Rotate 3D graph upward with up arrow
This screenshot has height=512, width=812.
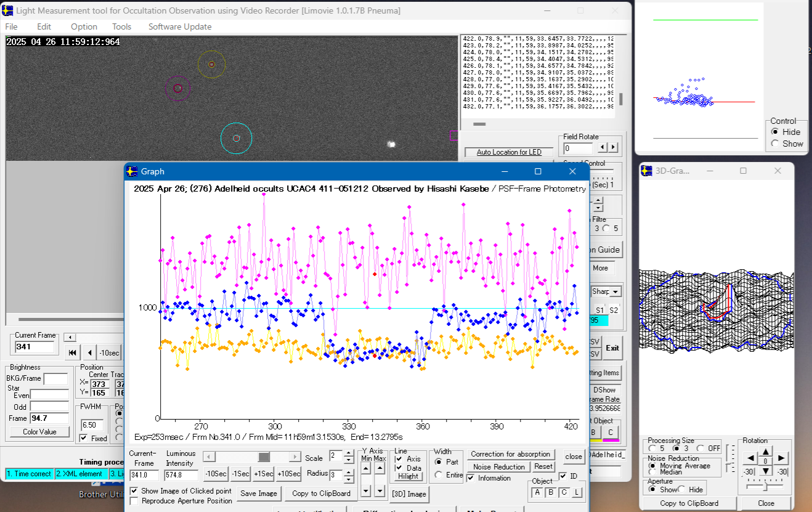(x=766, y=451)
